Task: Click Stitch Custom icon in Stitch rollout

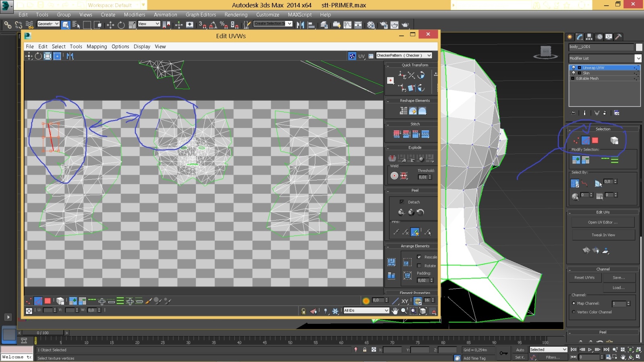Action: click(x=425, y=134)
